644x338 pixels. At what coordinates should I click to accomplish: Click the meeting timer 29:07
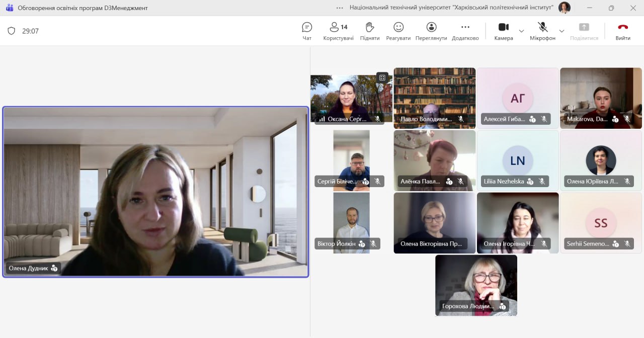pyautogui.click(x=30, y=31)
